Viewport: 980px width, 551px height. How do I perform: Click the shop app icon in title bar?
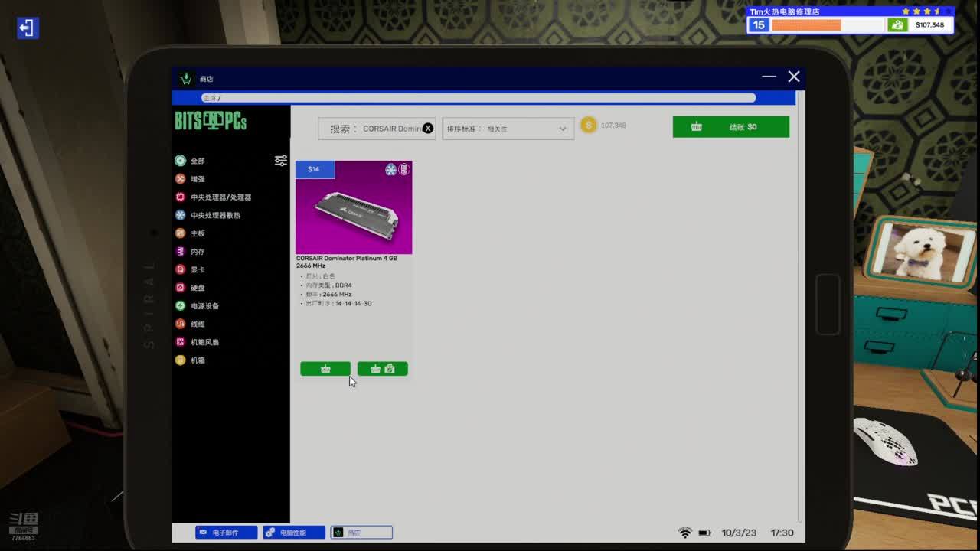point(186,79)
